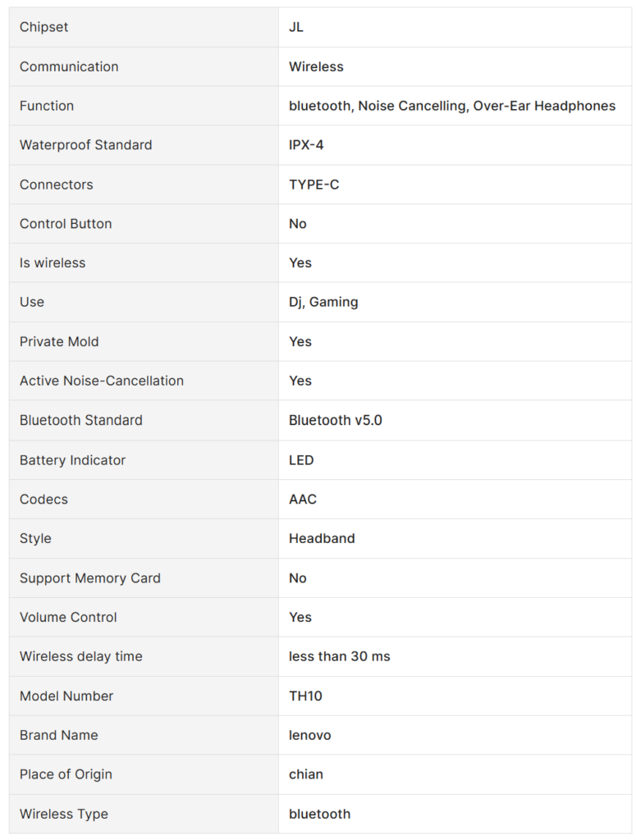The image size is (636, 840).
Task: Select the Dj, Gaming use value
Action: coord(323,302)
